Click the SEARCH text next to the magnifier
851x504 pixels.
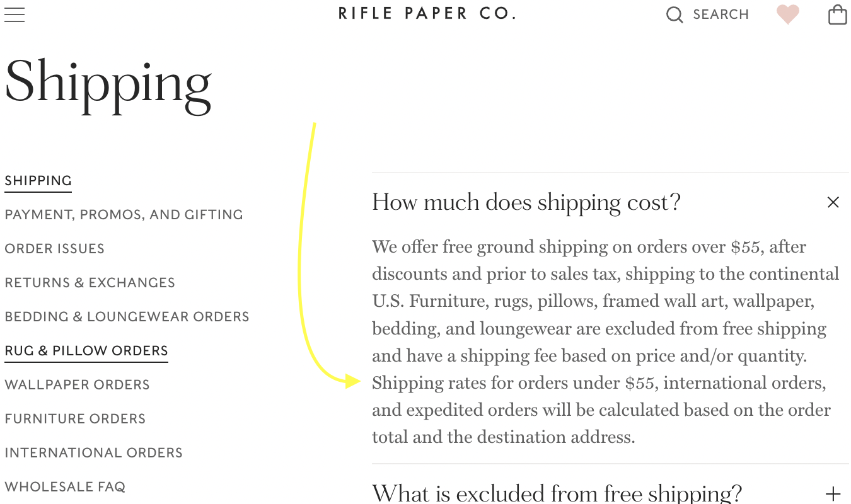point(721,14)
